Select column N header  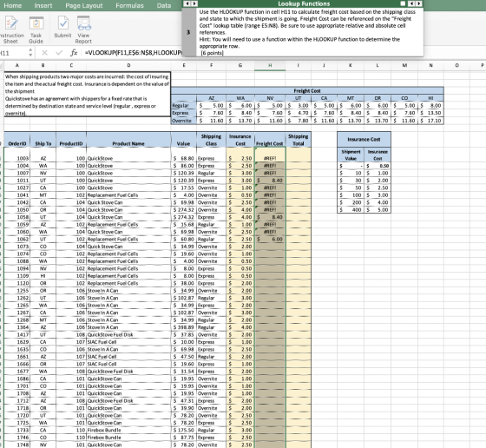coord(430,65)
